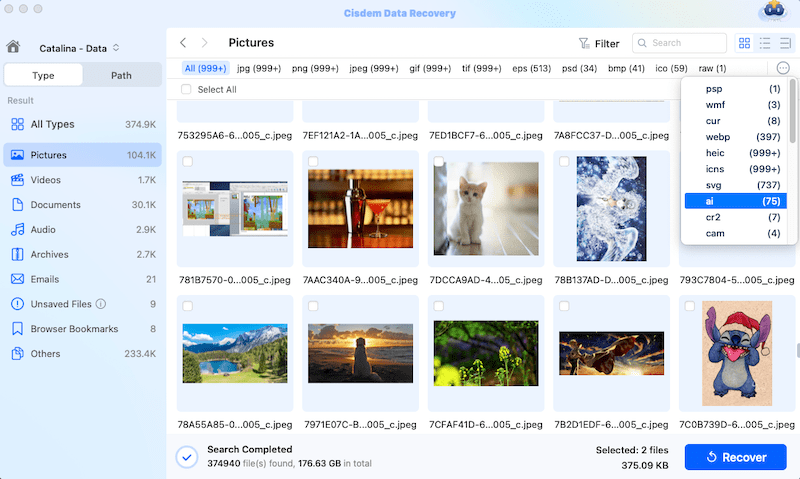Screen dimensions: 800x479
Task: Switch to the Path tab
Action: click(121, 75)
